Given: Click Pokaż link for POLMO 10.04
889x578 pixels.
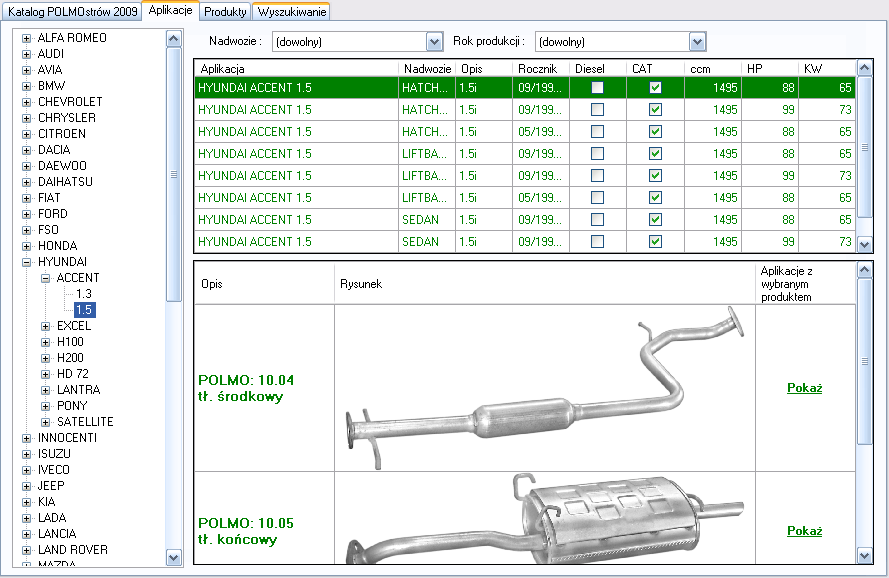Looking at the screenshot, I should pos(805,388).
